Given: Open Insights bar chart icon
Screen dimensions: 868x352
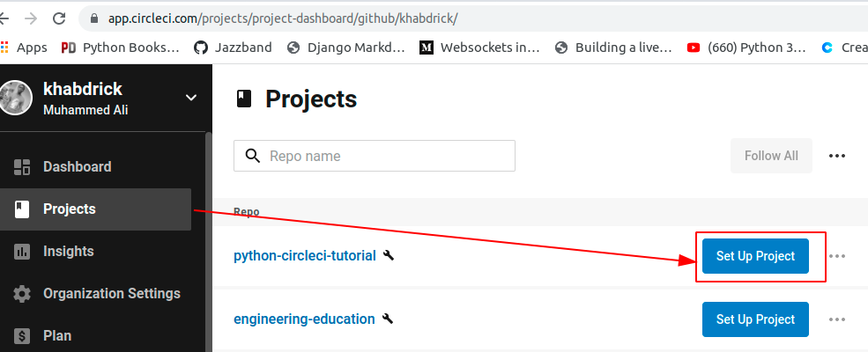Looking at the screenshot, I should coord(22,252).
